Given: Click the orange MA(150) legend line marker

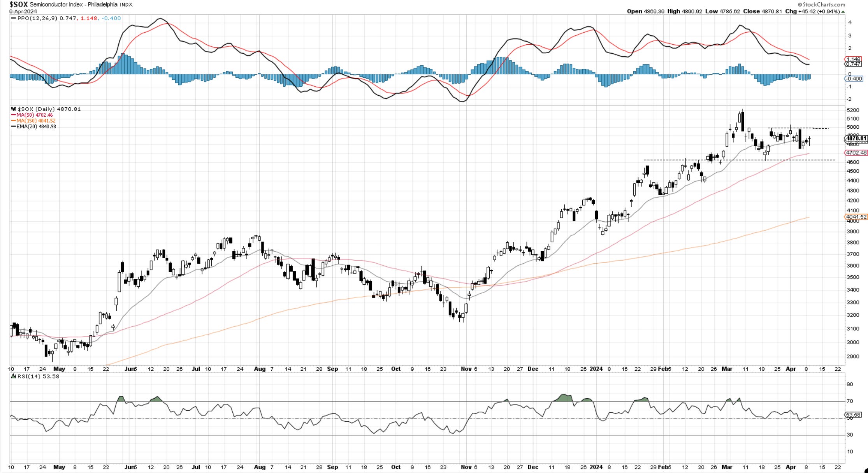Looking at the screenshot, I should (x=14, y=121).
